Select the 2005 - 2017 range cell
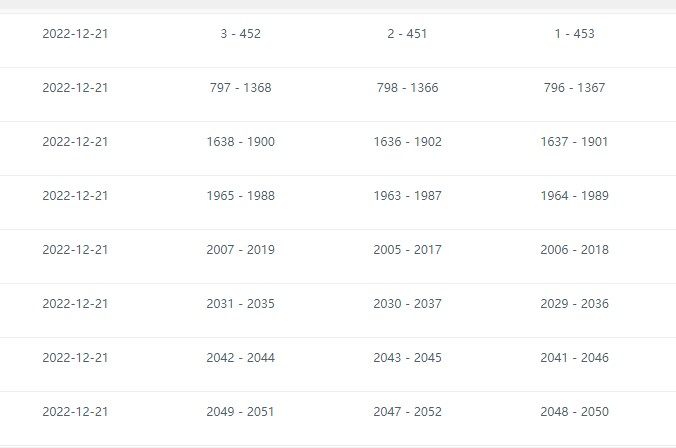 [407, 250]
